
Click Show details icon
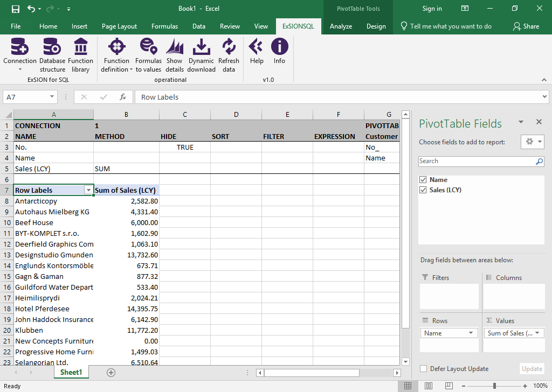pos(175,47)
